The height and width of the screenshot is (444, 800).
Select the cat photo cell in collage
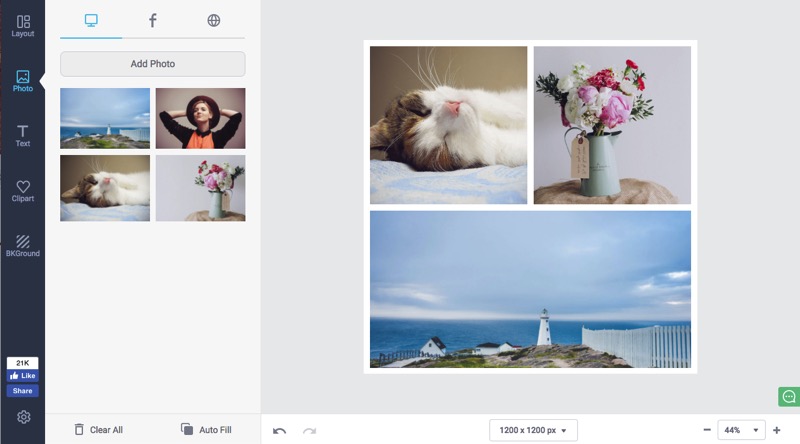(x=448, y=125)
